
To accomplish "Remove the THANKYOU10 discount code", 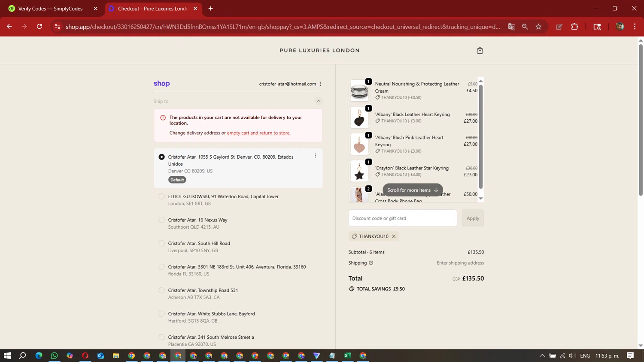I will 394,236.
